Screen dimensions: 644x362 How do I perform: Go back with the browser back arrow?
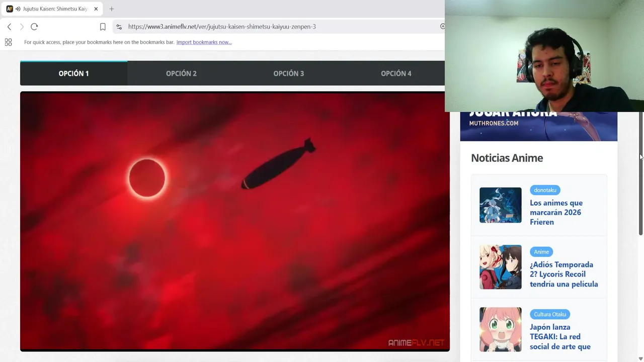tap(9, 27)
